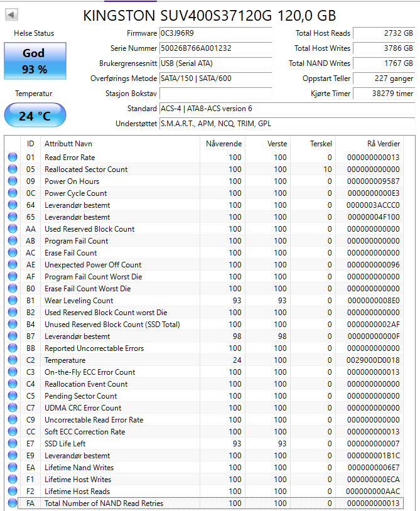The width and height of the screenshot is (420, 511).
Task: Click the status orb in row ID E9
Action: tap(13, 455)
